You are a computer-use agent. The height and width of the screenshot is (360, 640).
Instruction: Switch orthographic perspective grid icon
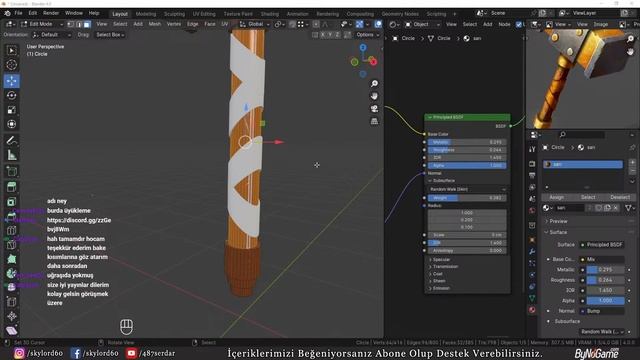click(374, 121)
